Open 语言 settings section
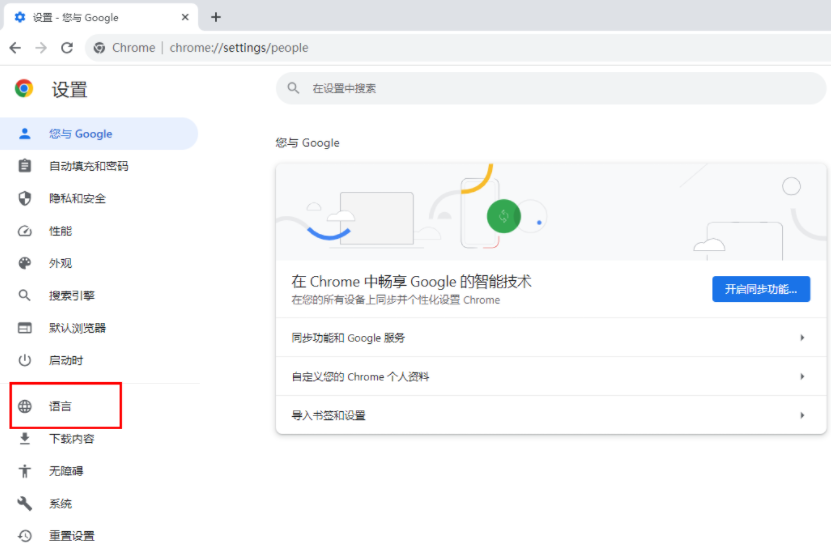The image size is (831, 547). tap(60, 407)
